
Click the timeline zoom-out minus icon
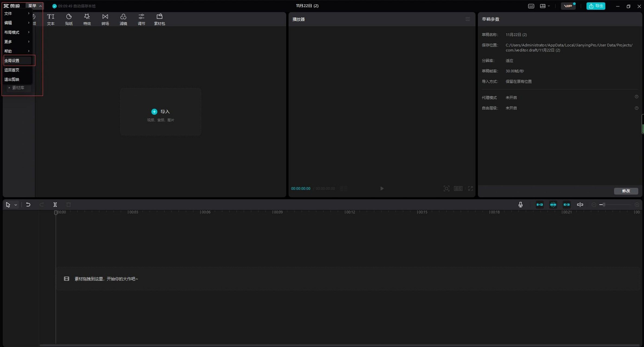(x=594, y=205)
